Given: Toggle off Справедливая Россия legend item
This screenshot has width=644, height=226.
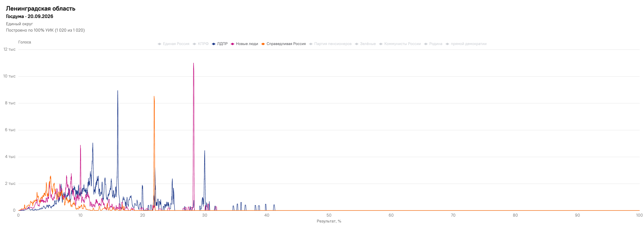Looking at the screenshot, I should coord(283,44).
